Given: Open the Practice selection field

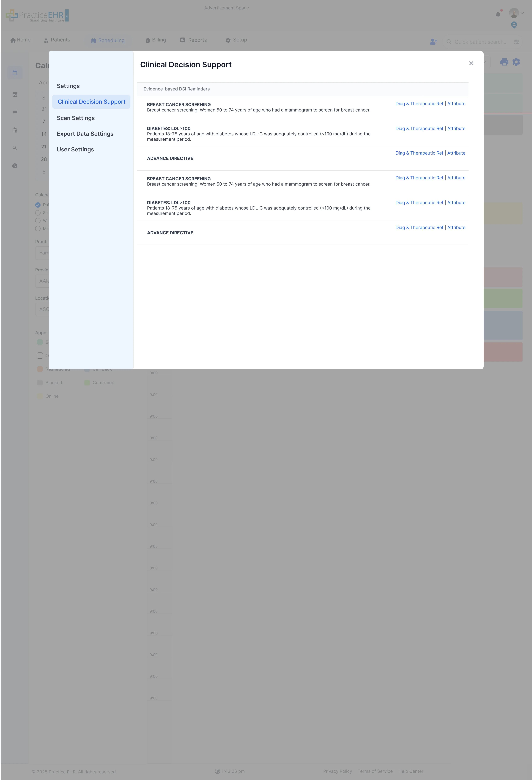Looking at the screenshot, I should coord(45,252).
